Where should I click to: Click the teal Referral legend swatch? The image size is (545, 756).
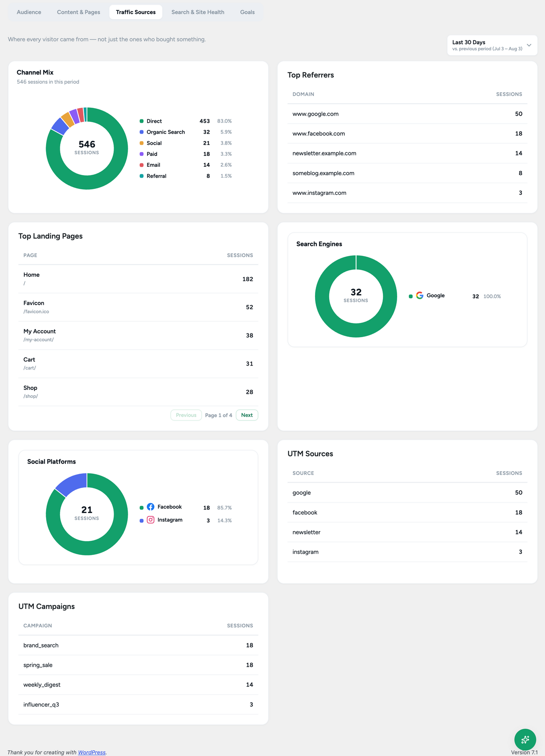click(142, 176)
